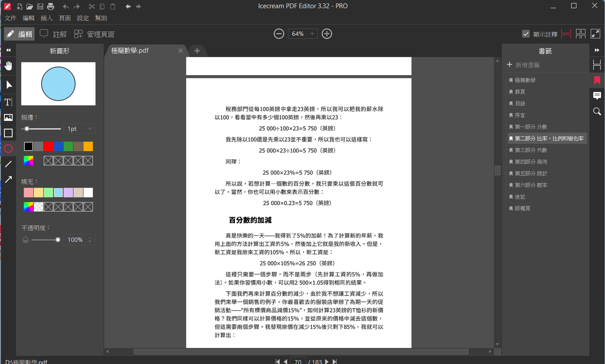This screenshot has height=364, width=605.
Task: Open a new tab with the plus
Action: coord(197,51)
